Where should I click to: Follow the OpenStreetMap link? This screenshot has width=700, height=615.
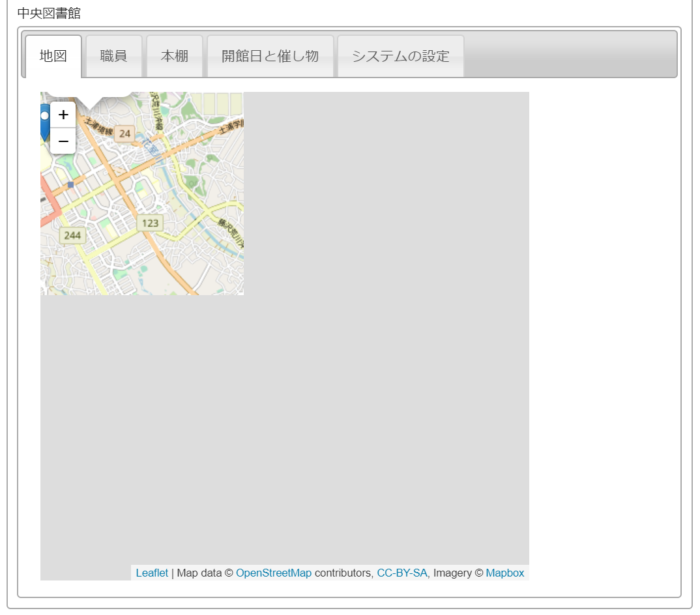274,573
